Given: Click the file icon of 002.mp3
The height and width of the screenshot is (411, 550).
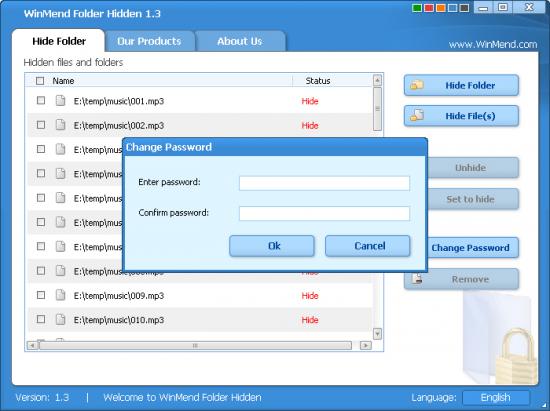Looking at the screenshot, I should pyautogui.click(x=61, y=125).
